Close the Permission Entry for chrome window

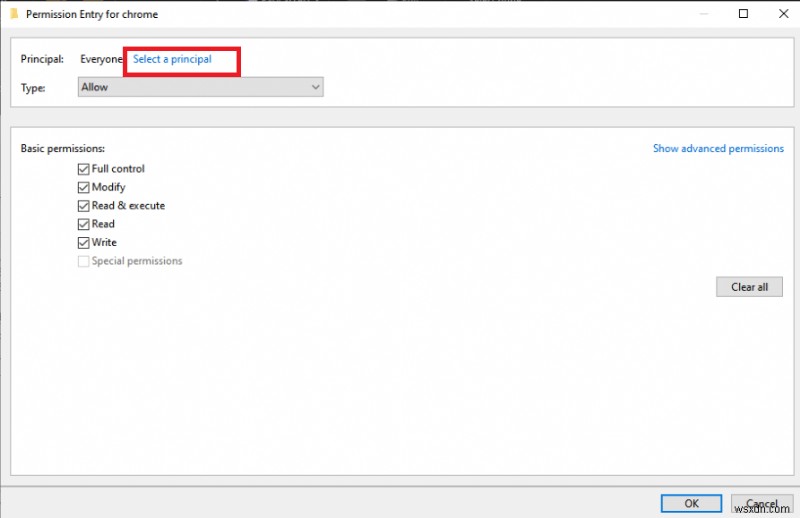784,14
